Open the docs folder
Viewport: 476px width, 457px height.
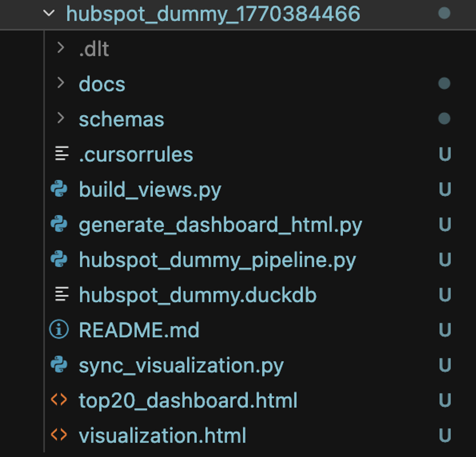[102, 84]
